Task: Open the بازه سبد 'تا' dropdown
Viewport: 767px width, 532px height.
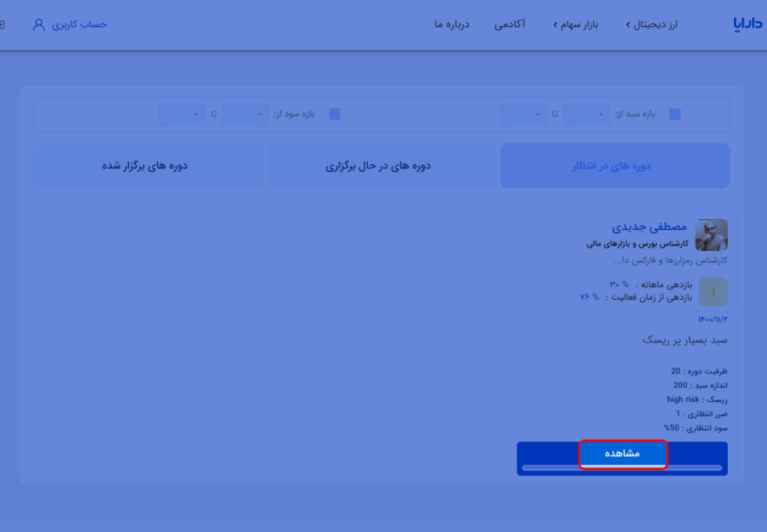Action: pyautogui.click(x=523, y=114)
